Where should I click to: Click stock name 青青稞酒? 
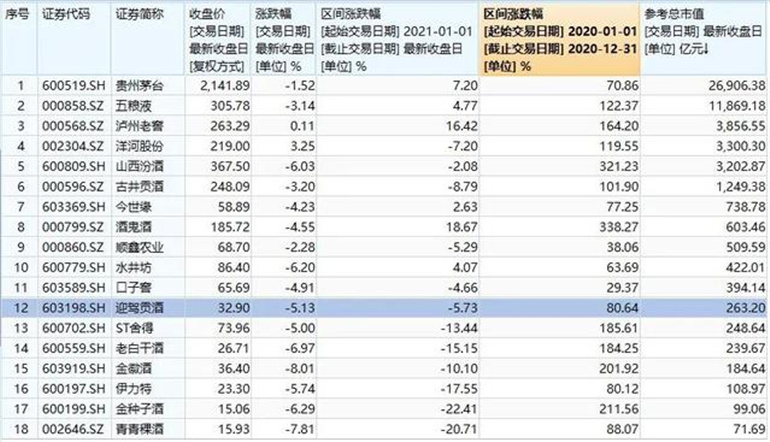pyautogui.click(x=139, y=429)
